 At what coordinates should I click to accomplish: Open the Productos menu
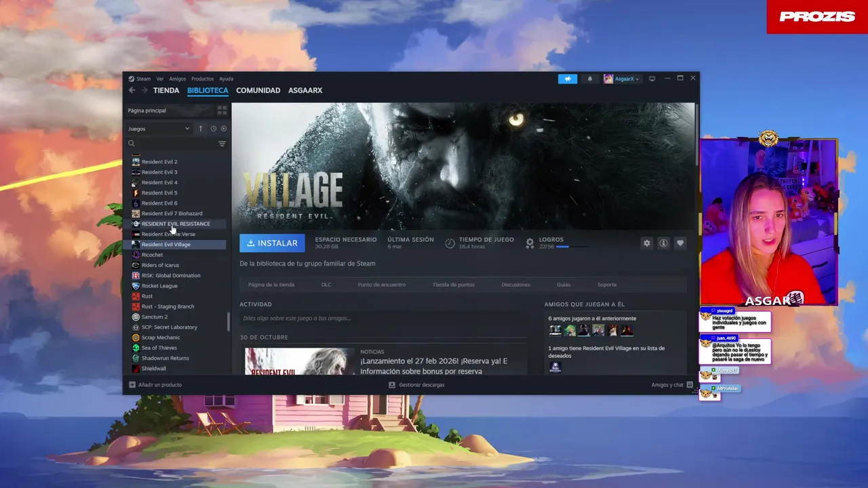point(202,79)
